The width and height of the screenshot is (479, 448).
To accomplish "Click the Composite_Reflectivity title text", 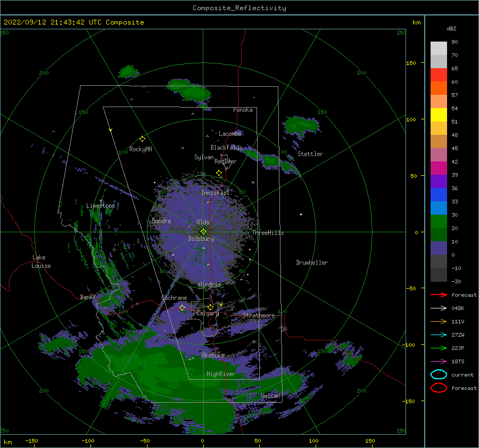I will 240,8.
